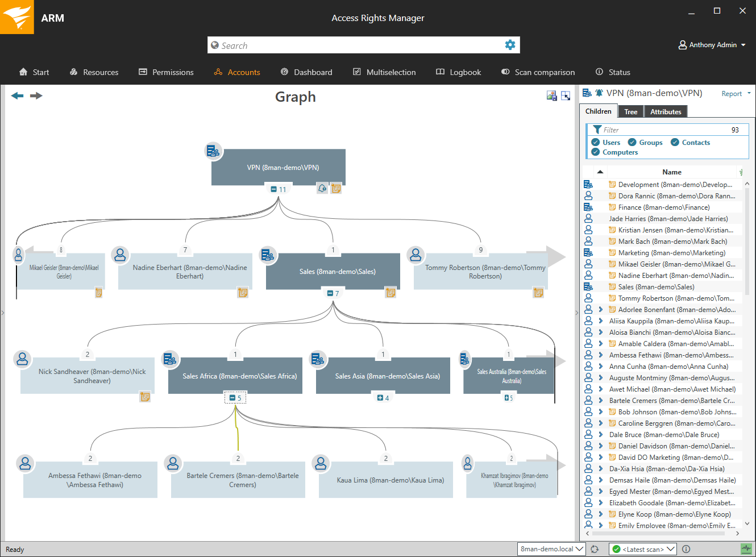Open the 8man-demo.local domain dropdown
The width and height of the screenshot is (756, 557).
pos(551,549)
